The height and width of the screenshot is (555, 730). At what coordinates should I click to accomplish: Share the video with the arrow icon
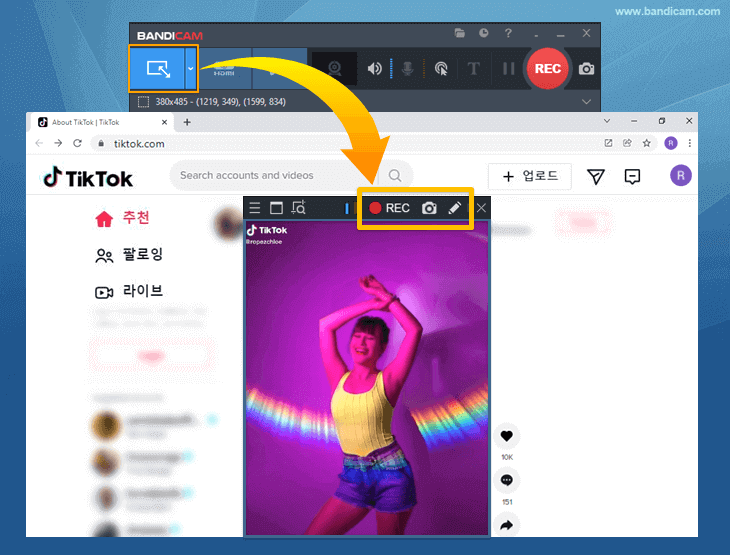pos(507,525)
